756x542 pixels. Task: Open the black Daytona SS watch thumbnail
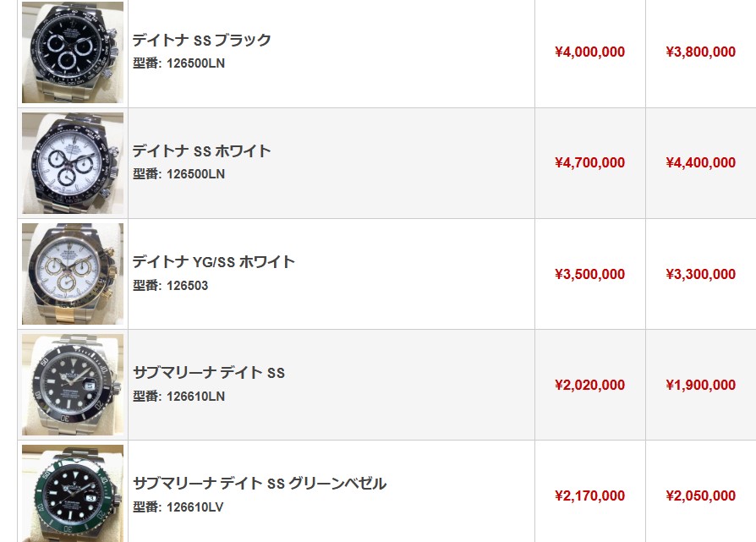coord(73,52)
